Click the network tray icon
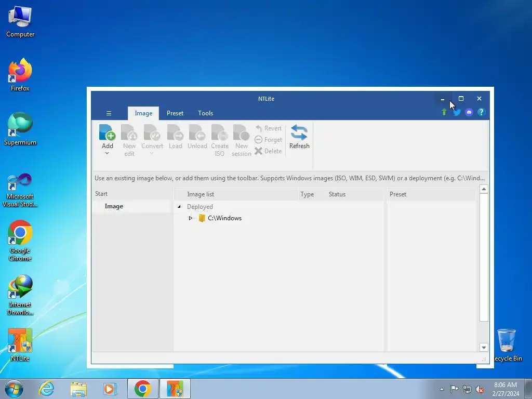Viewport: 532px width, 399px height. click(x=467, y=389)
